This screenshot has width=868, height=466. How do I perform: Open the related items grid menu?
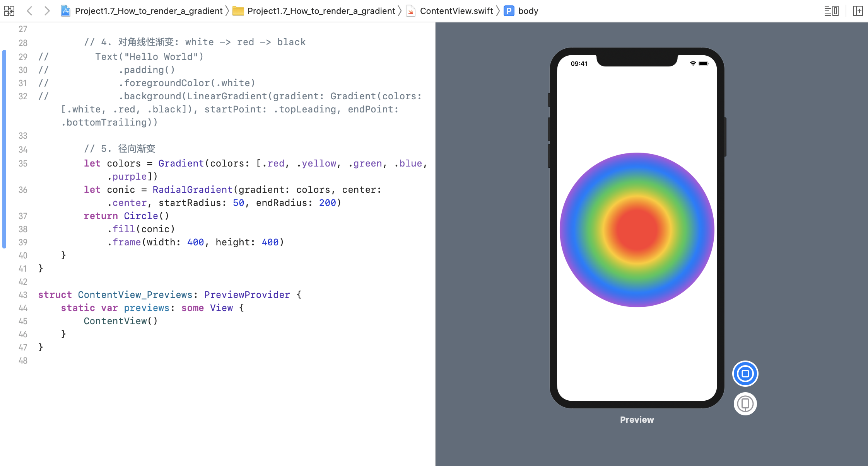(x=9, y=11)
